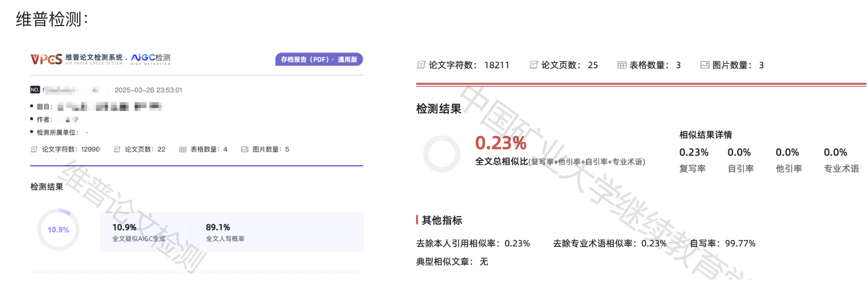Click the 专业术语 0.0% result
Image resolution: width=868 pixels, height=293 pixels.
coord(835,153)
